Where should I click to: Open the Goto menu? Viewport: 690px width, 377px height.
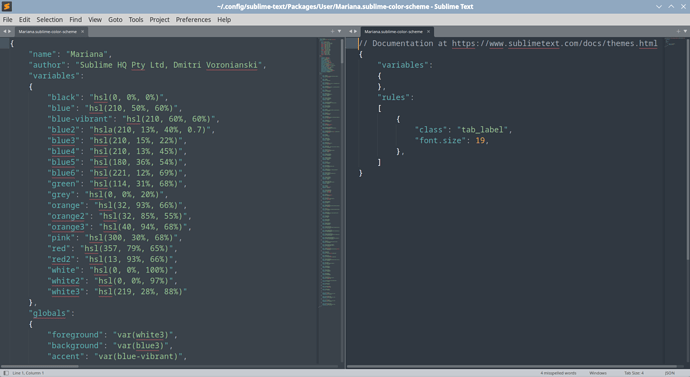(x=115, y=19)
